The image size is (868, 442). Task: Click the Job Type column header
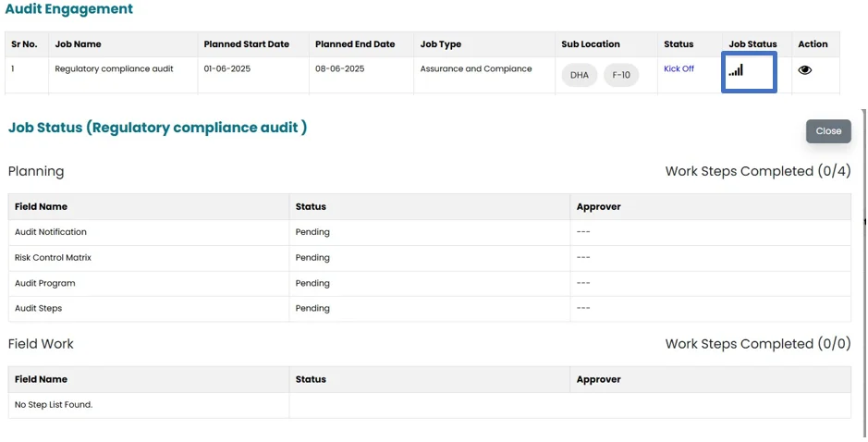pyautogui.click(x=440, y=44)
